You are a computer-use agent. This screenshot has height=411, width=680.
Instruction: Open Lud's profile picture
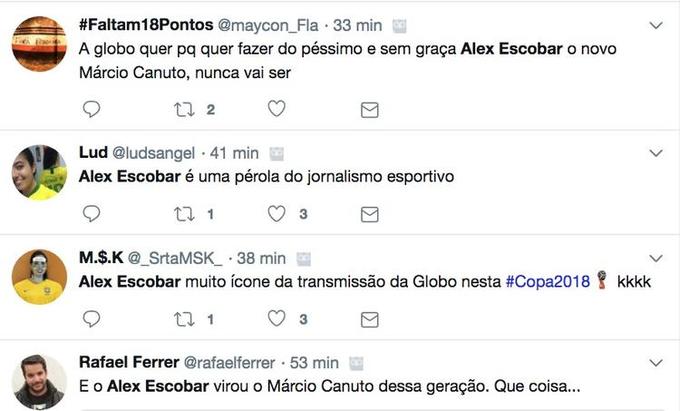tap(39, 173)
